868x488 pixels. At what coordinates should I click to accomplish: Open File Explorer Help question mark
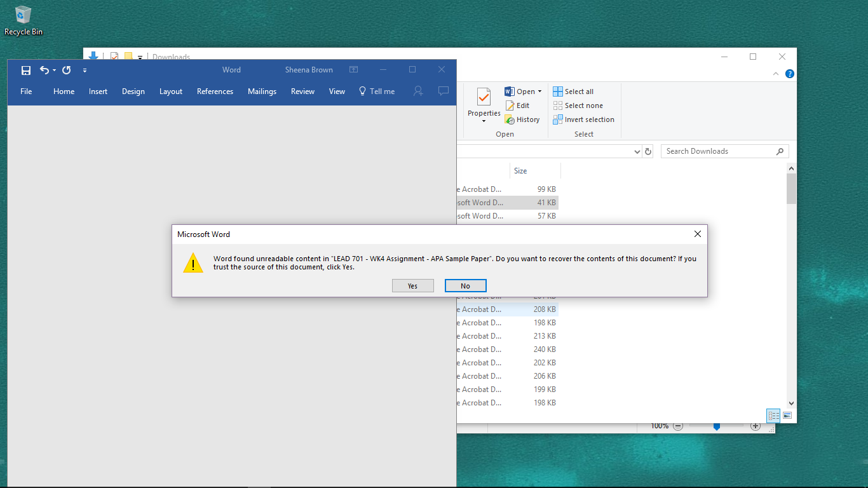pos(789,74)
